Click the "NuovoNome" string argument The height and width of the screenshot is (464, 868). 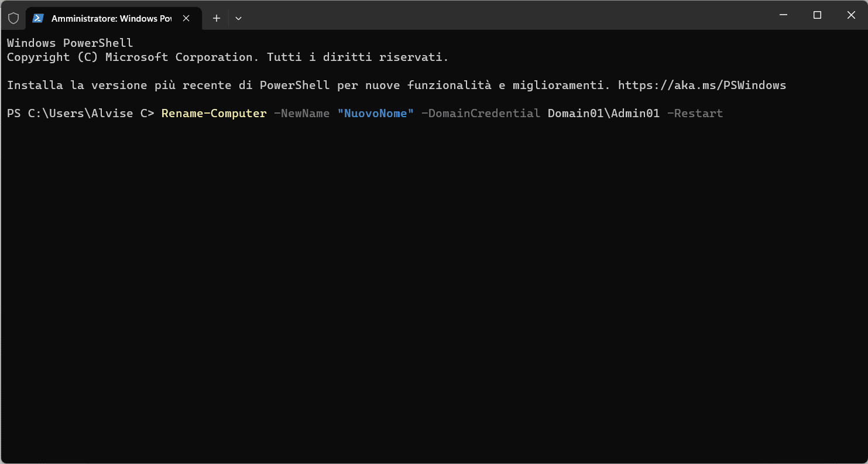coord(375,114)
